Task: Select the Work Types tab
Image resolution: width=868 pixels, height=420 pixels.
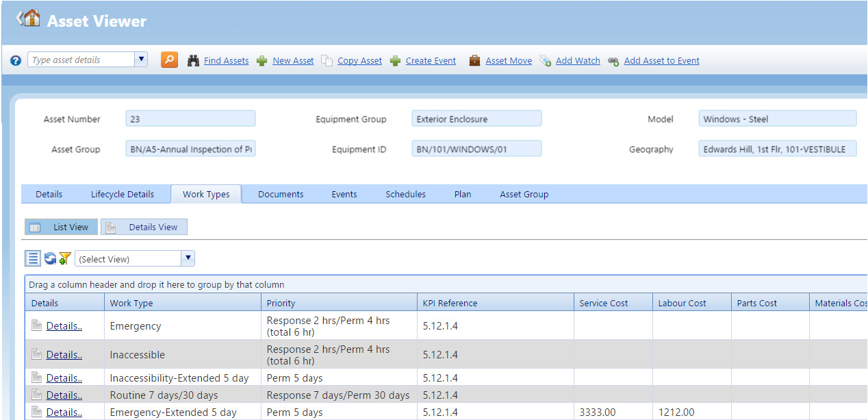Action: tap(206, 194)
